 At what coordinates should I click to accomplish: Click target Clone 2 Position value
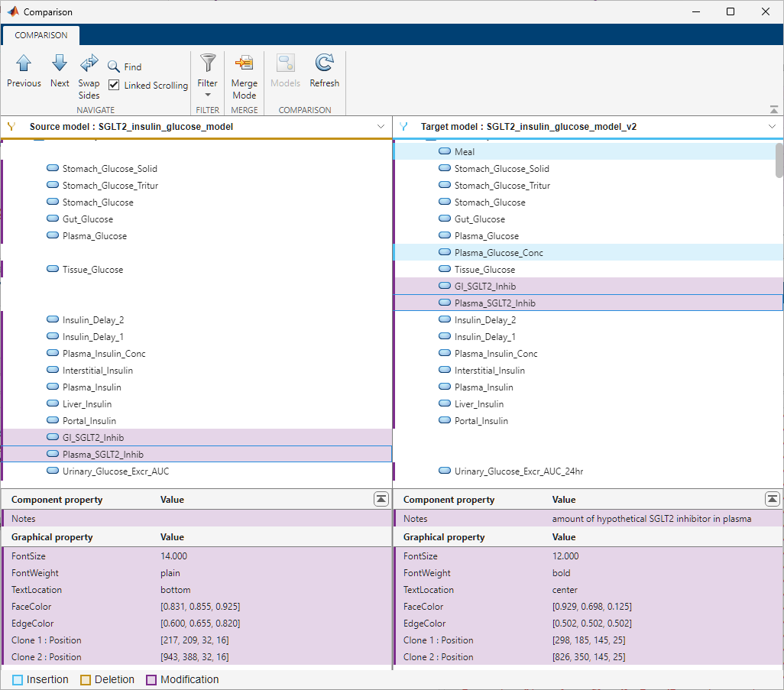pos(588,657)
